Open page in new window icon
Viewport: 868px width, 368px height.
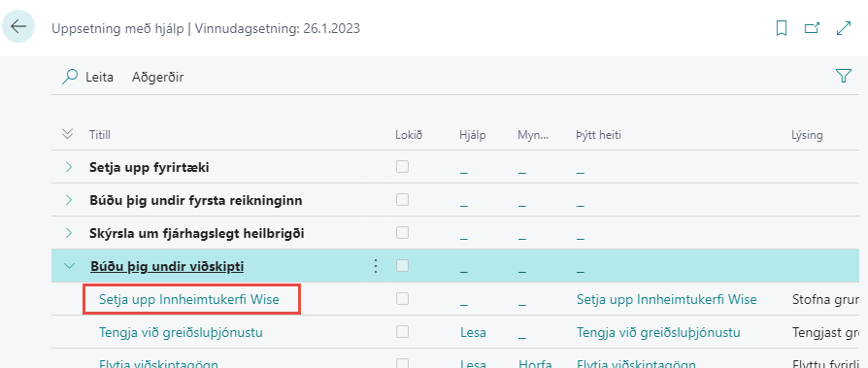point(812,28)
